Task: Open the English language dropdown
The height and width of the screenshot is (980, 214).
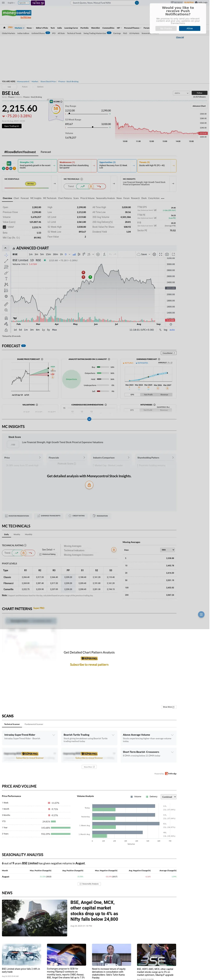Action: [11, 3]
